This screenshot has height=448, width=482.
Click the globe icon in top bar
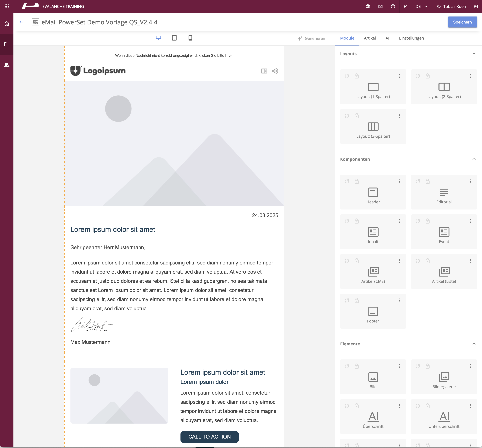pyautogui.click(x=368, y=7)
